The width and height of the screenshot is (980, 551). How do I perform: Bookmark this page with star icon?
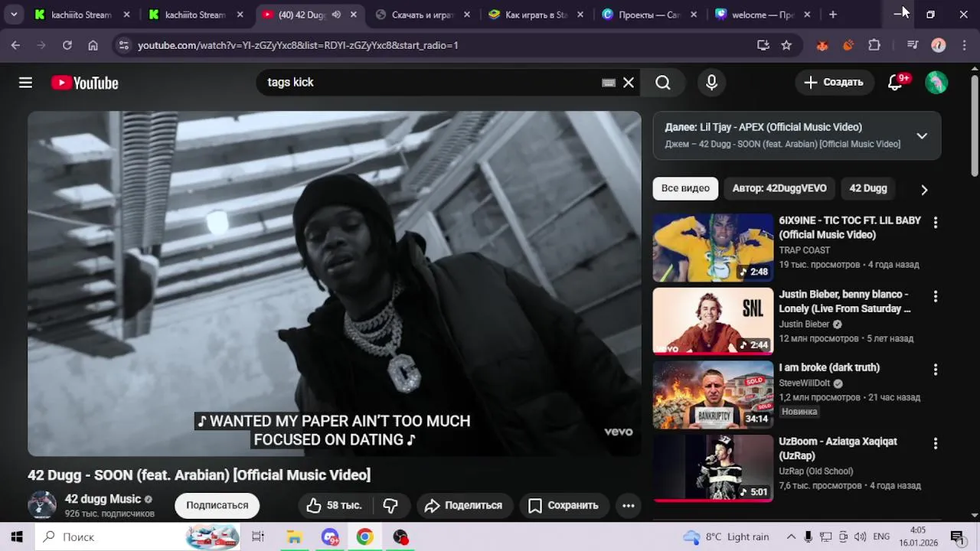click(786, 45)
